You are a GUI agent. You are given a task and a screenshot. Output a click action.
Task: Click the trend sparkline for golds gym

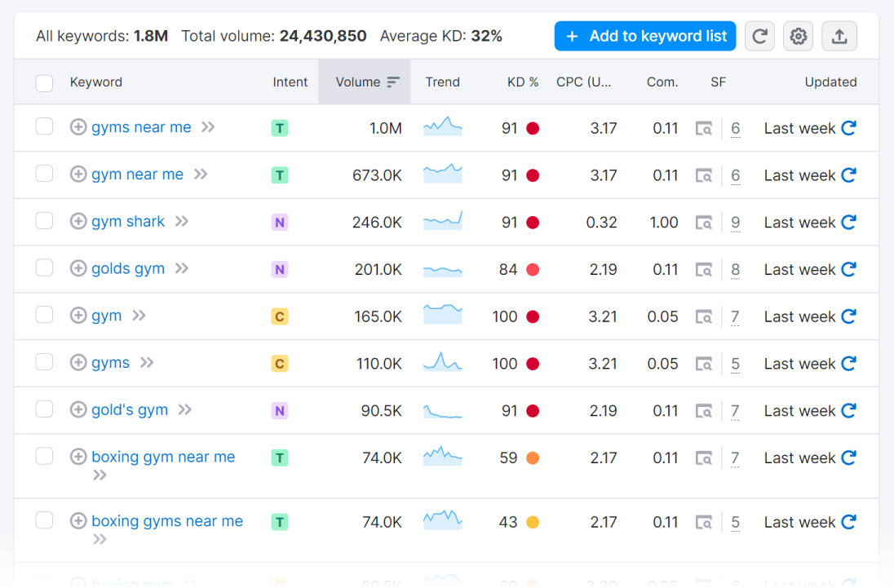pyautogui.click(x=442, y=268)
